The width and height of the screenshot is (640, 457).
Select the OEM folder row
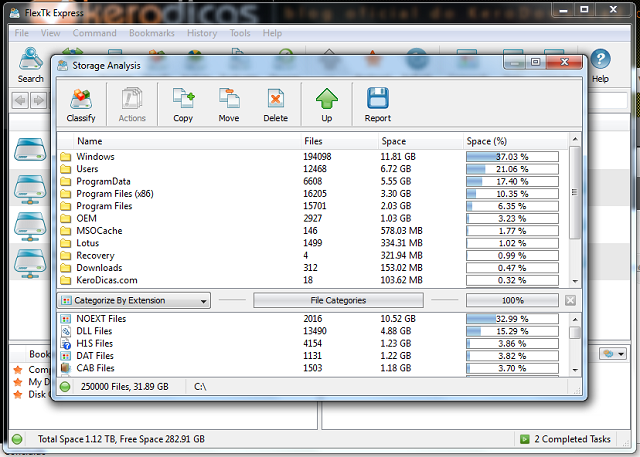(x=312, y=218)
